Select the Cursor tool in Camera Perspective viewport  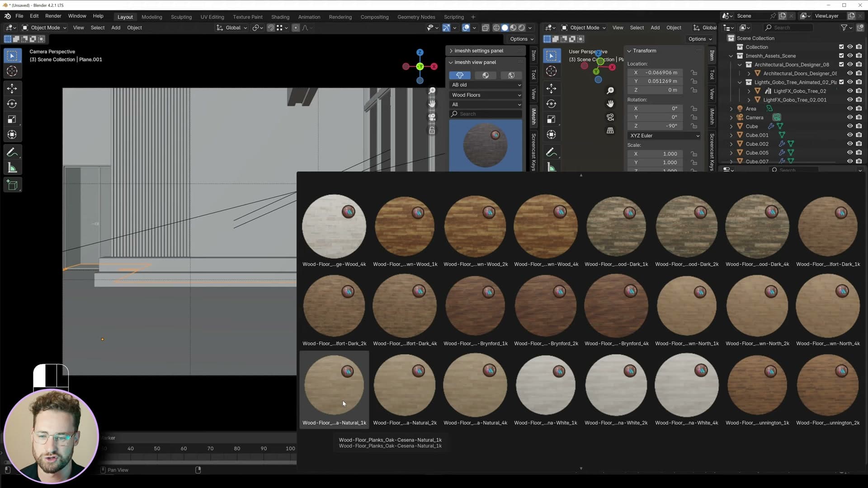pos(12,71)
